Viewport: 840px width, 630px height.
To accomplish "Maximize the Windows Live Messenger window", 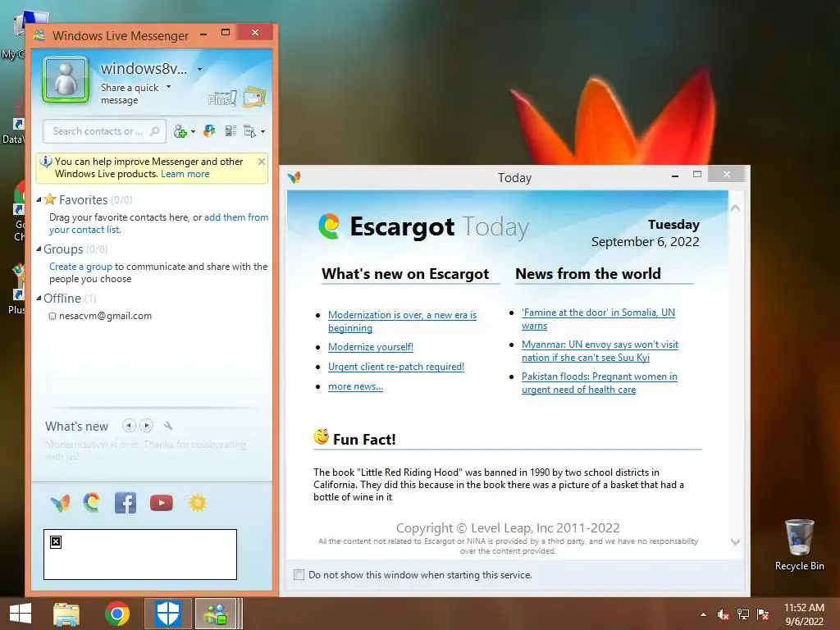I will pyautogui.click(x=226, y=33).
